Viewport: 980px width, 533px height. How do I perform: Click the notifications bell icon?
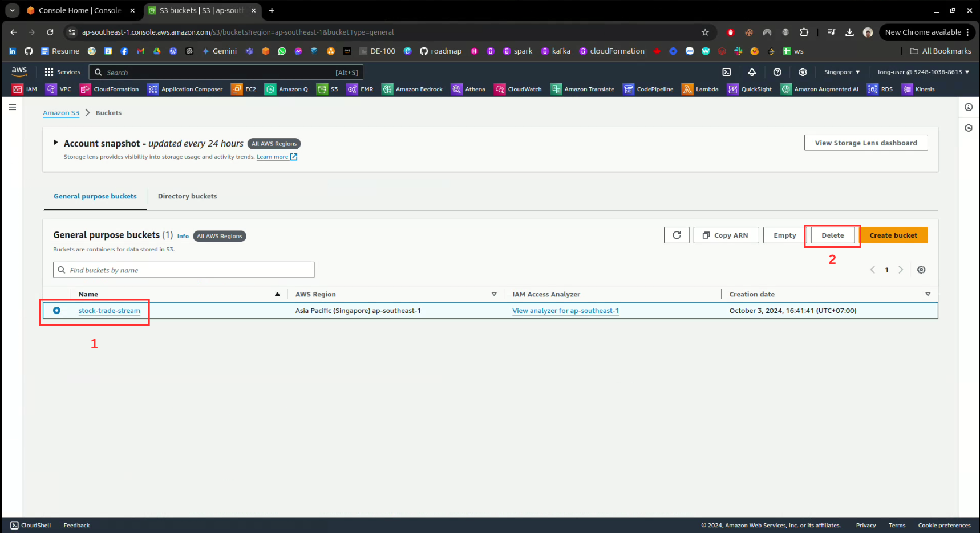coord(752,72)
